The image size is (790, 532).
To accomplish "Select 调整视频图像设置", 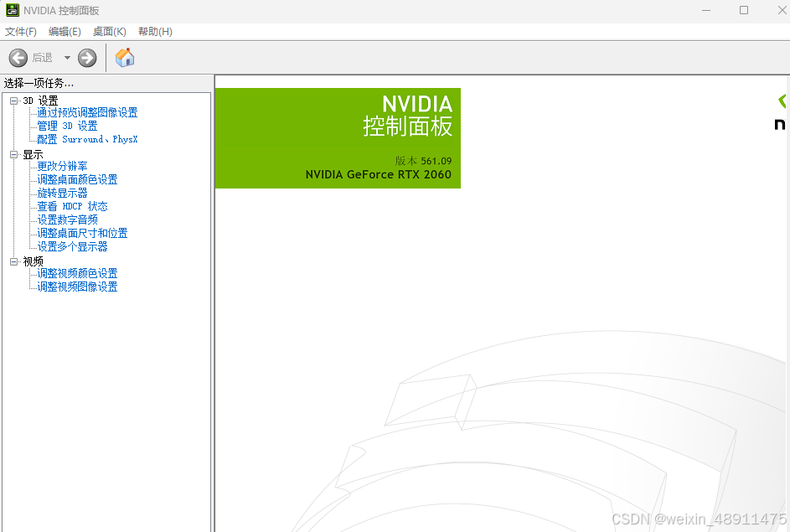I will [77, 287].
